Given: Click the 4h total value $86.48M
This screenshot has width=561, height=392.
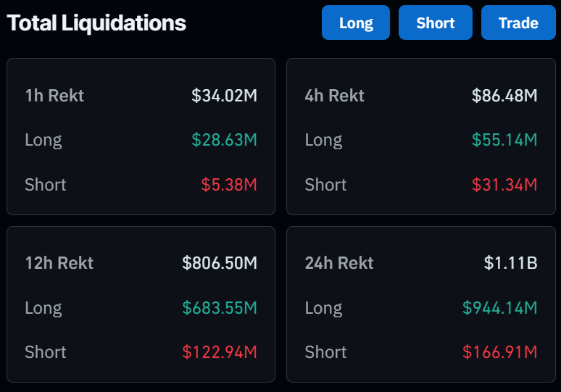Looking at the screenshot, I should point(504,96).
